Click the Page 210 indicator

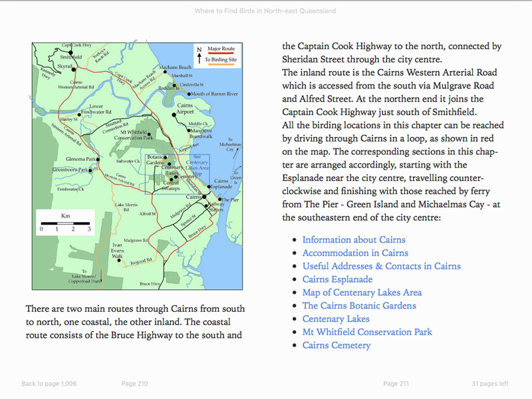135,384
